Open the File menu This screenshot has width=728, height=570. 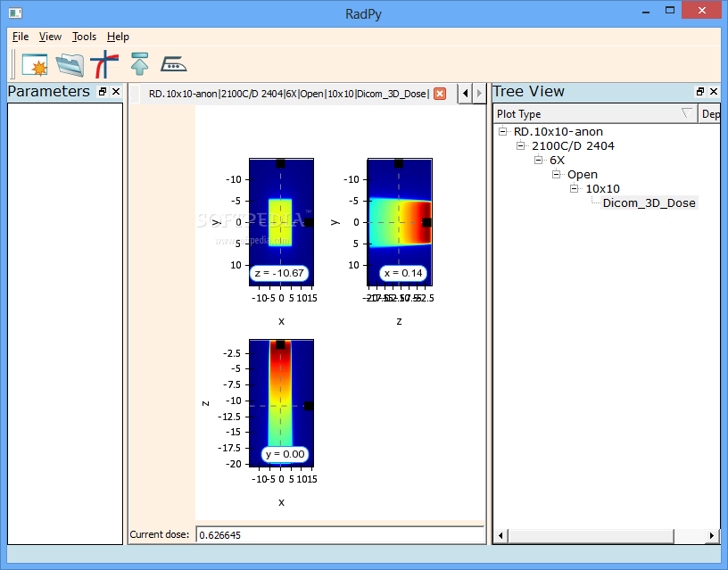[21, 37]
